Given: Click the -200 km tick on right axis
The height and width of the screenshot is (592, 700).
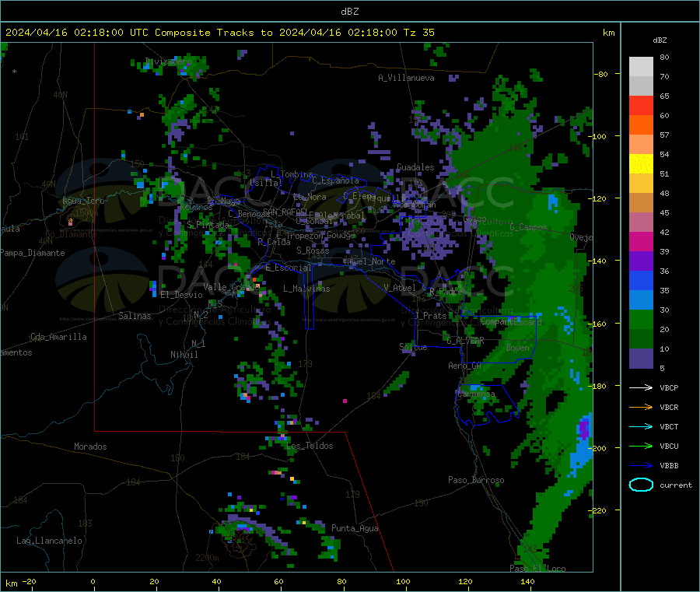Looking at the screenshot, I should tap(599, 448).
